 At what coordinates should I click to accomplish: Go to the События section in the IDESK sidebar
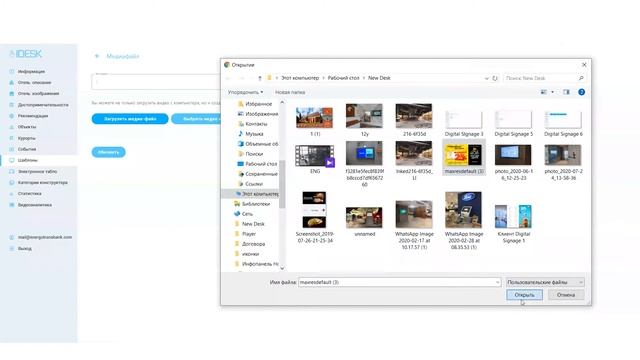point(27,149)
